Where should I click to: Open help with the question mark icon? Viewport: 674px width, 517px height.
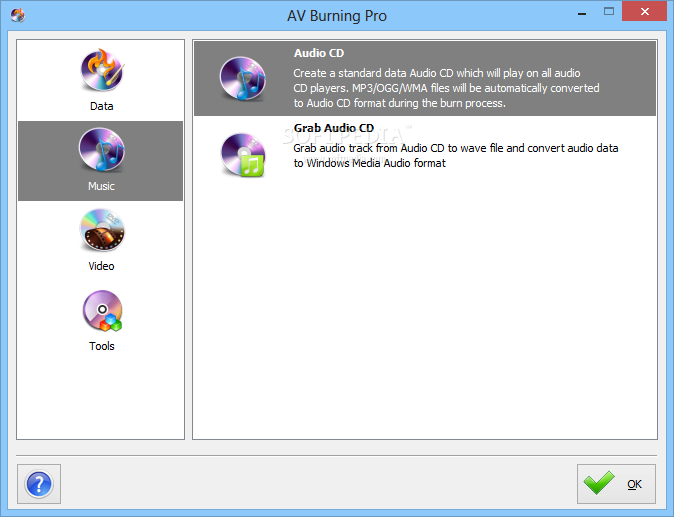pyautogui.click(x=39, y=484)
